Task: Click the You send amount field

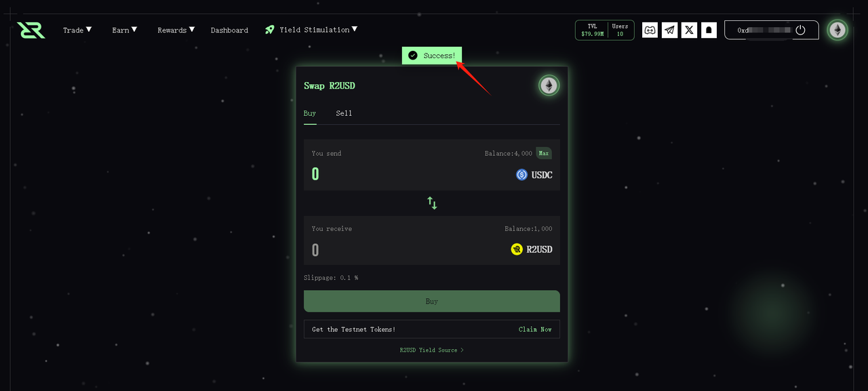Action: (407, 174)
